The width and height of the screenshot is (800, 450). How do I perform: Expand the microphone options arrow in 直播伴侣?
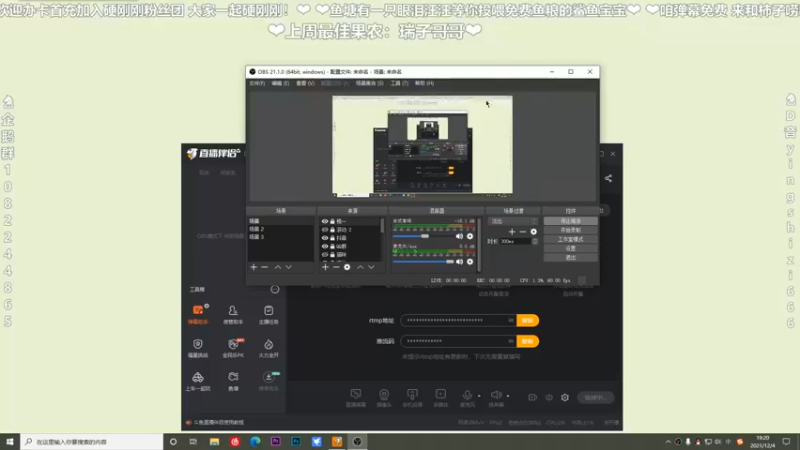tap(479, 396)
